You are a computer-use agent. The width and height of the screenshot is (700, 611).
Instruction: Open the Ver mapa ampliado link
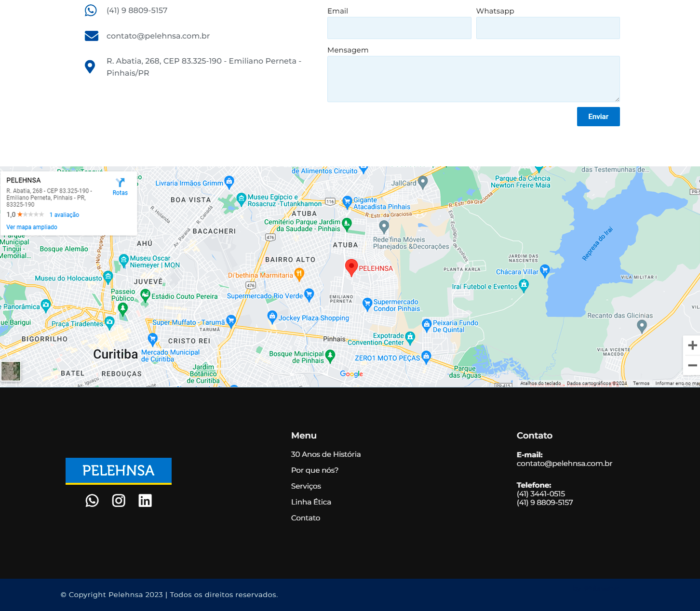click(x=32, y=227)
